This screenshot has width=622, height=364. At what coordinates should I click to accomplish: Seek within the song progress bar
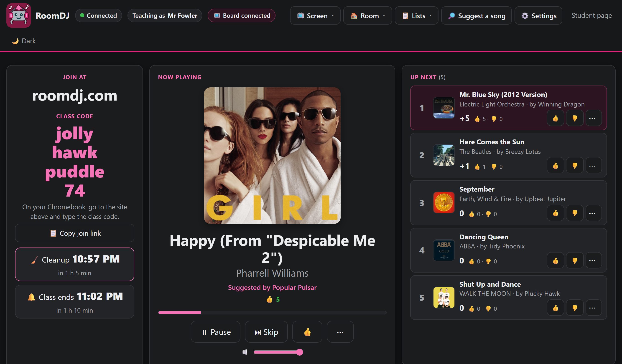272,312
